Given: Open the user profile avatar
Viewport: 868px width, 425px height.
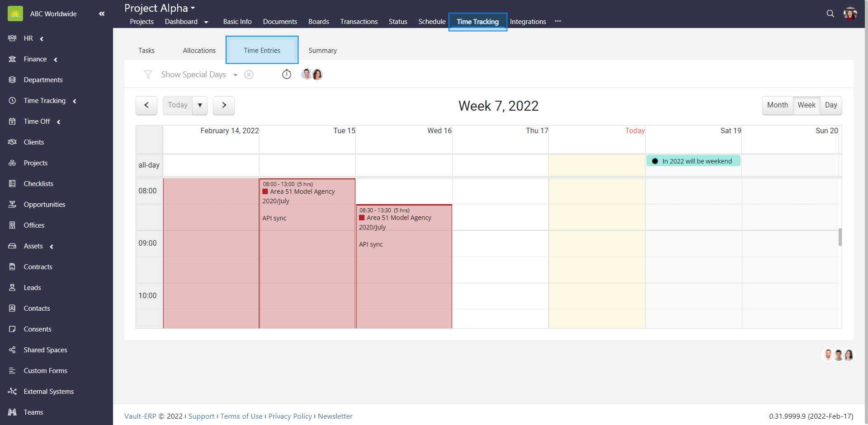Looking at the screenshot, I should coord(850,14).
